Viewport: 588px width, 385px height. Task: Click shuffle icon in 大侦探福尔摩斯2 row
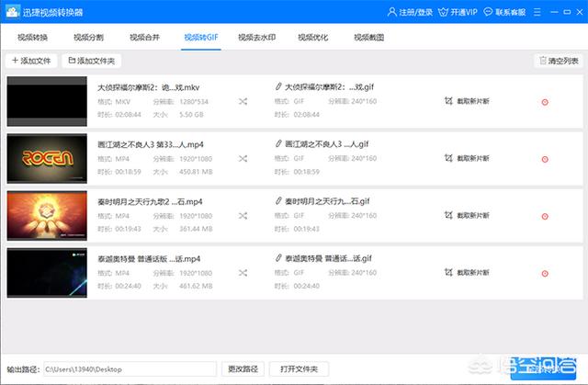click(x=243, y=102)
